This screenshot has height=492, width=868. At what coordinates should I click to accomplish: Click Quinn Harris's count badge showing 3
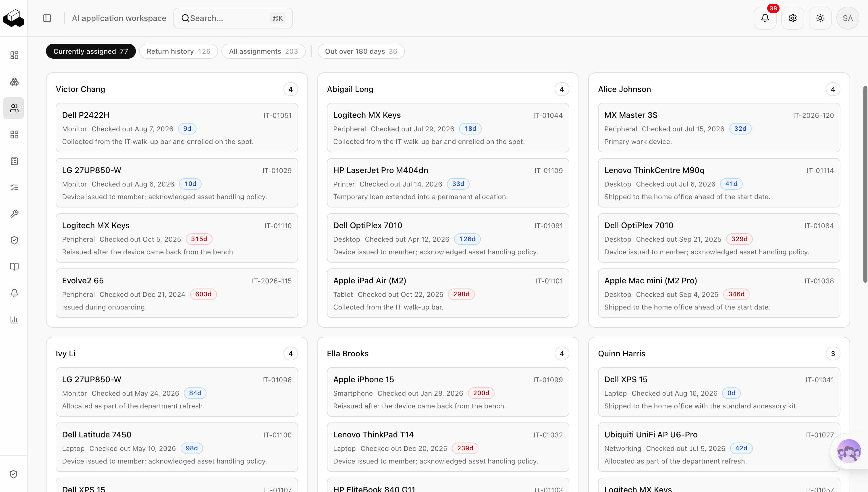833,354
